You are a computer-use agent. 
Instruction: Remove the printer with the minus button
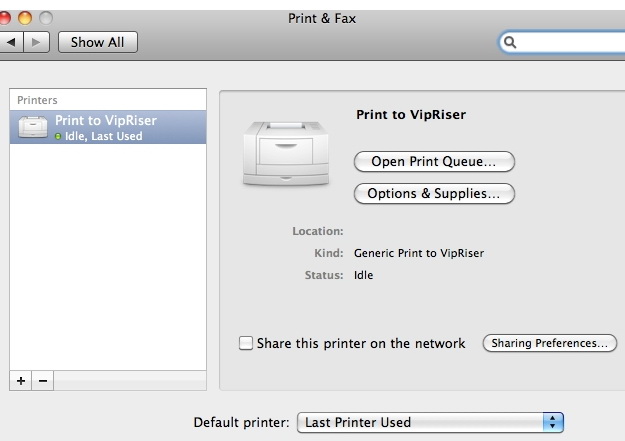tap(42, 381)
